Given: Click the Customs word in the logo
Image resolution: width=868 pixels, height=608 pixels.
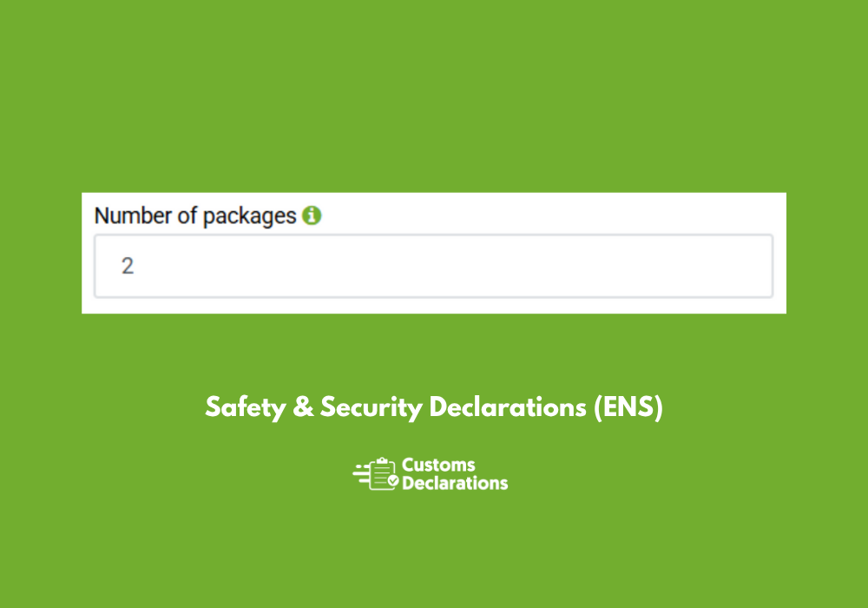Looking at the screenshot, I should click(x=438, y=465).
